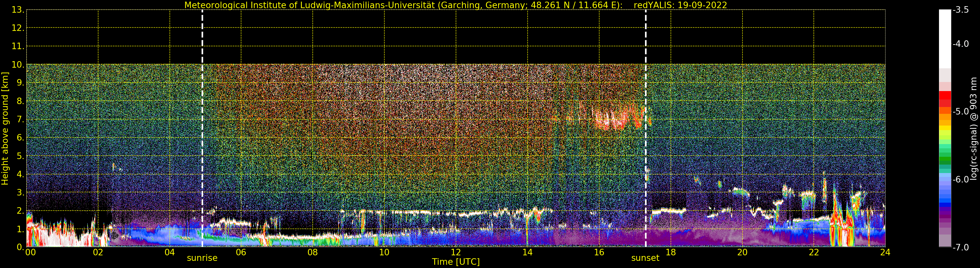Click the Meteorological Institute plot title

(455, 5)
